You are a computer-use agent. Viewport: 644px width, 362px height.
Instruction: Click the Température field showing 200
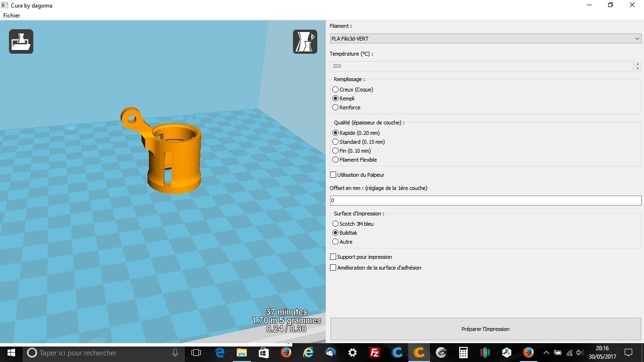[x=481, y=66]
